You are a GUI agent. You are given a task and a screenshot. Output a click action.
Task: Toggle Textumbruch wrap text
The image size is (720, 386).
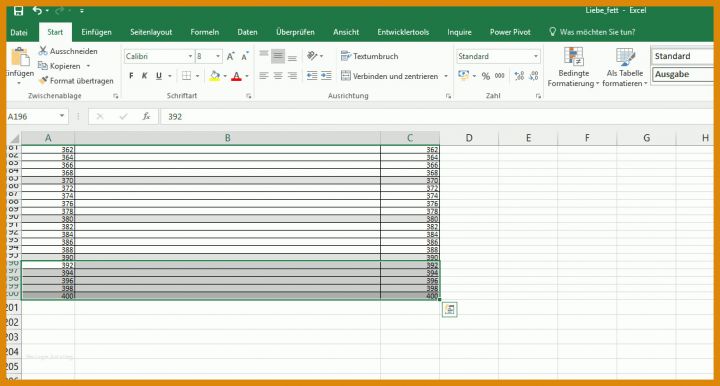click(370, 56)
